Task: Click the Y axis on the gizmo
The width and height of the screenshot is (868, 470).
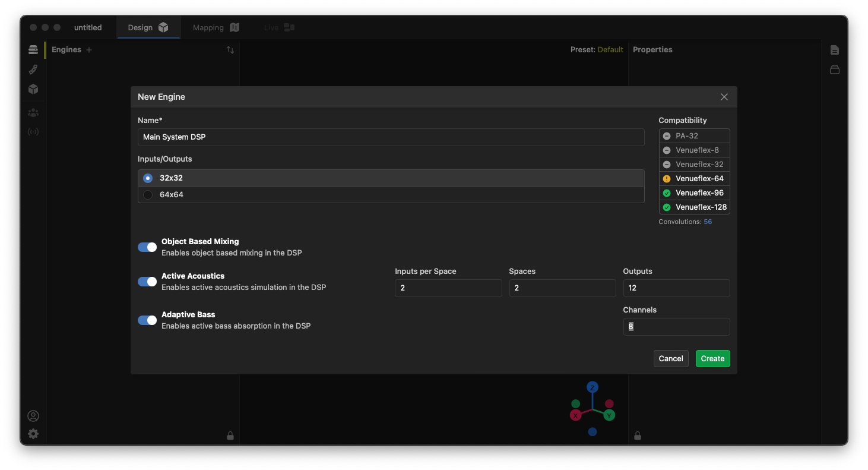Action: point(609,415)
